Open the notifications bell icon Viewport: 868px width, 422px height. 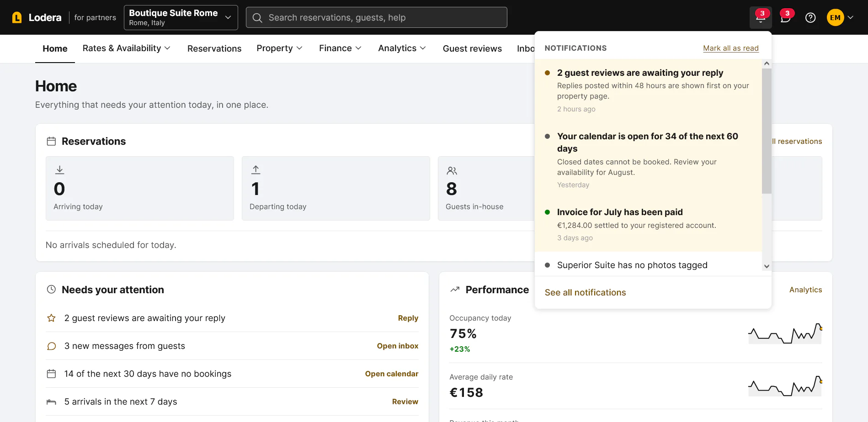tap(761, 18)
